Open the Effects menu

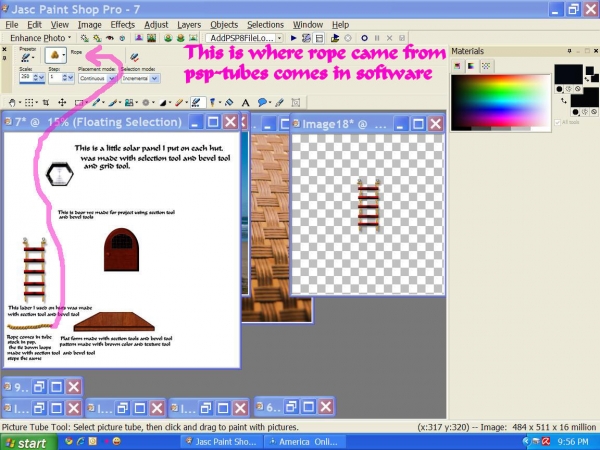pyautogui.click(x=122, y=25)
